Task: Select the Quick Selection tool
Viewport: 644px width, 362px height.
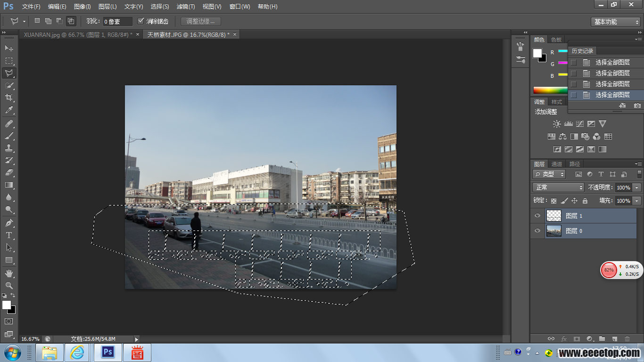Action: 9,85
